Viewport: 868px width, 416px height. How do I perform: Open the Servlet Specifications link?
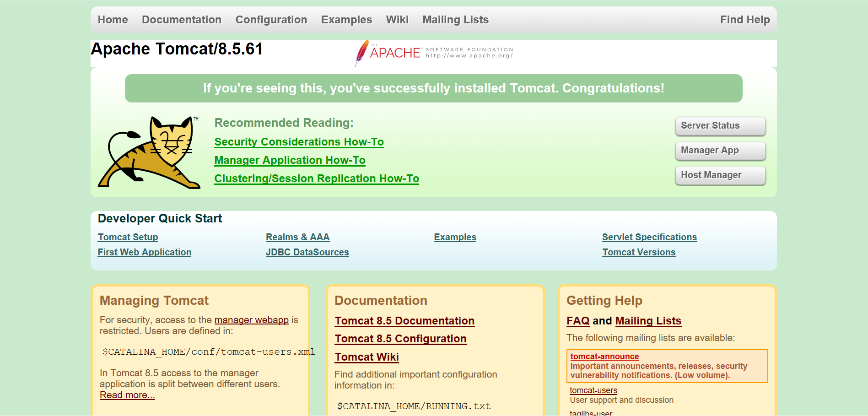pyautogui.click(x=649, y=237)
